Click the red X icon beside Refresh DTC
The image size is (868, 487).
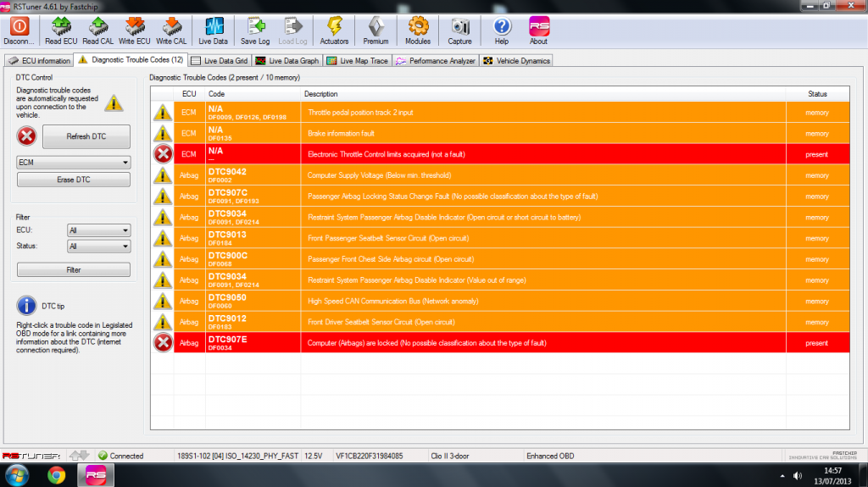26,136
